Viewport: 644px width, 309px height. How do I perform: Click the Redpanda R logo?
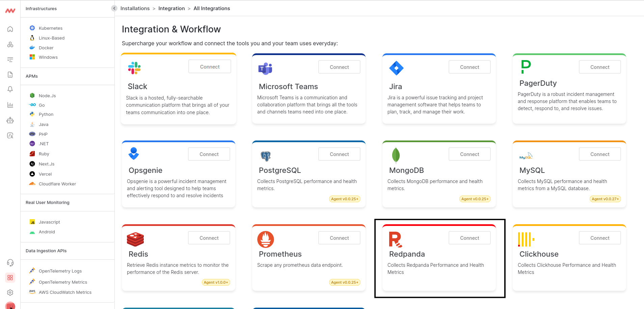pos(396,239)
